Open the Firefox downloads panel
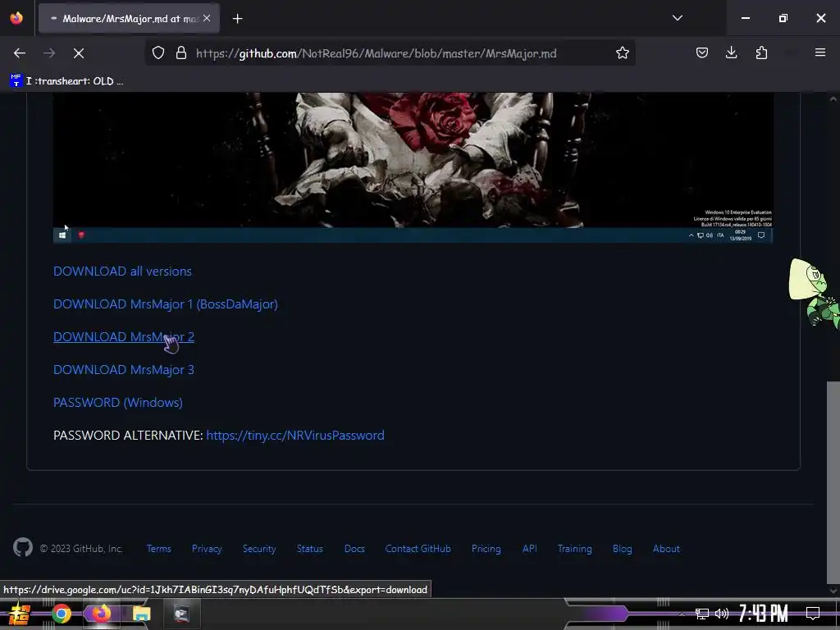This screenshot has height=630, width=840. (731, 52)
